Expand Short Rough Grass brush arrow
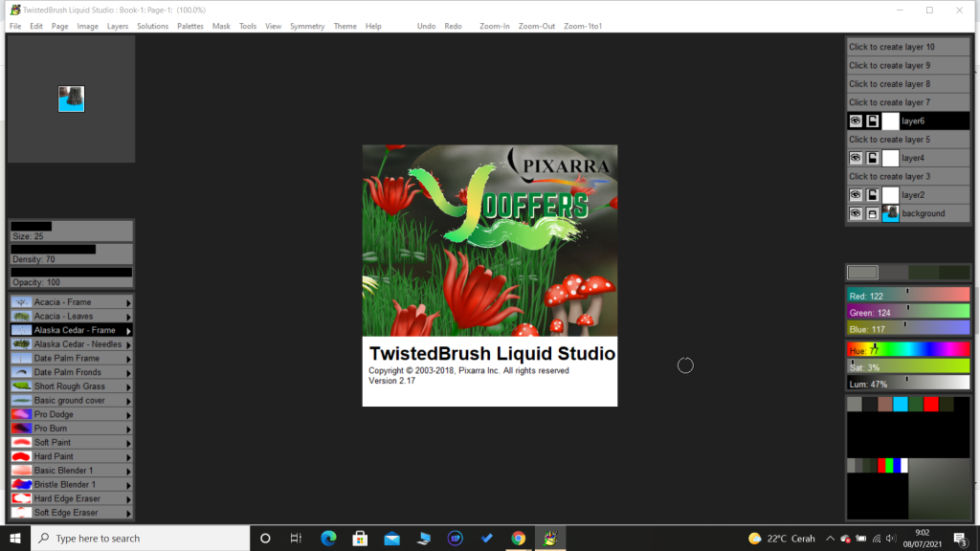This screenshot has width=980, height=551. tap(128, 387)
